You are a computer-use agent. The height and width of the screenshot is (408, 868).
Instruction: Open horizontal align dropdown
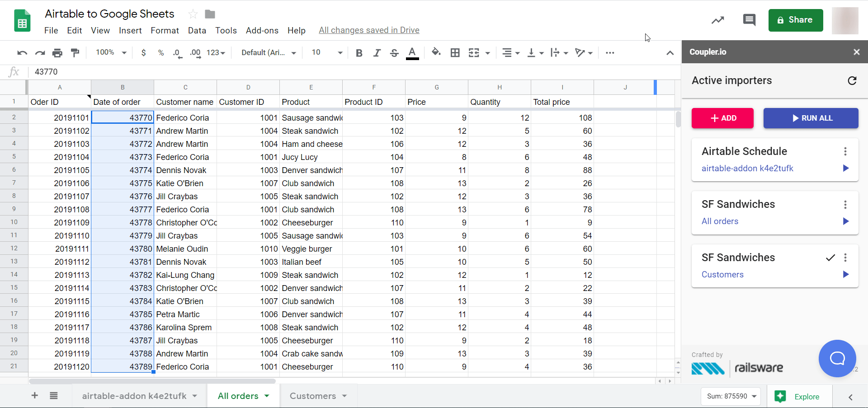click(x=511, y=53)
